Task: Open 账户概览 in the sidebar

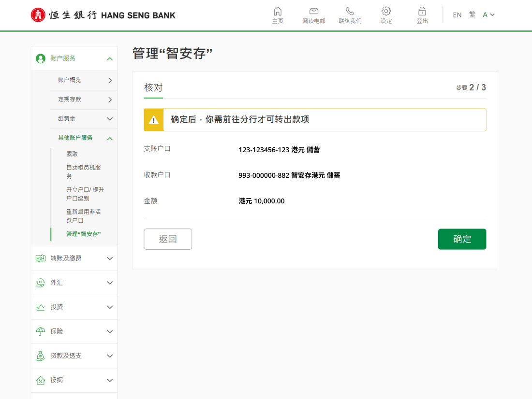Action: tap(70, 80)
